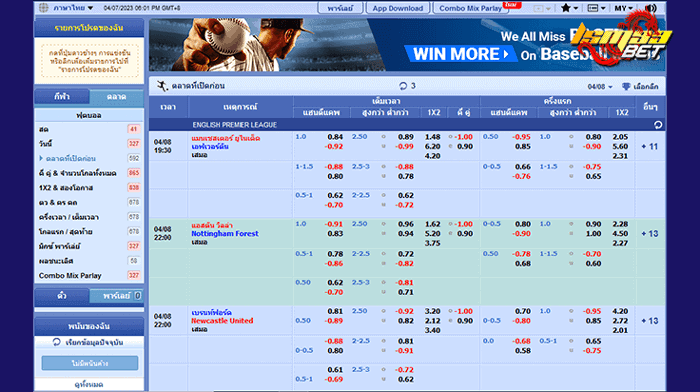Image resolution: width=700 pixels, height=392 pixels.
Task: Select Combo Mix Parlay in sidebar
Action: pos(70,275)
